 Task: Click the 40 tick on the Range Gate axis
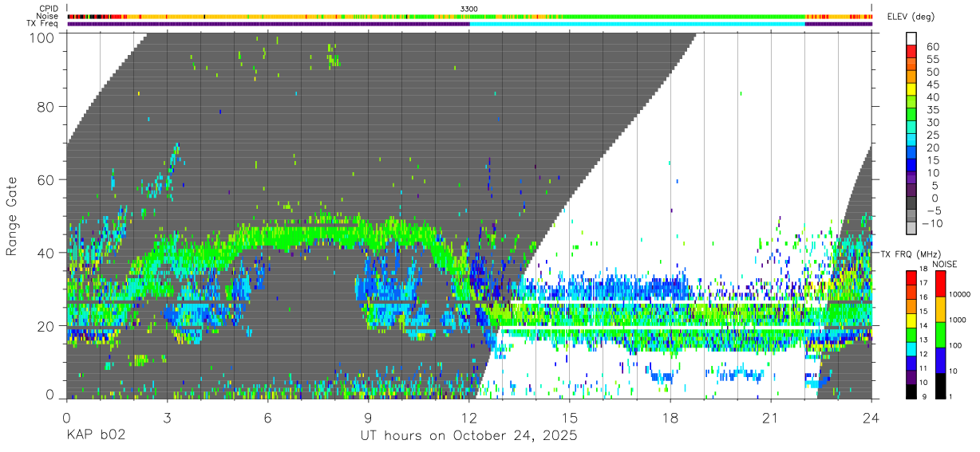[x=47, y=253]
